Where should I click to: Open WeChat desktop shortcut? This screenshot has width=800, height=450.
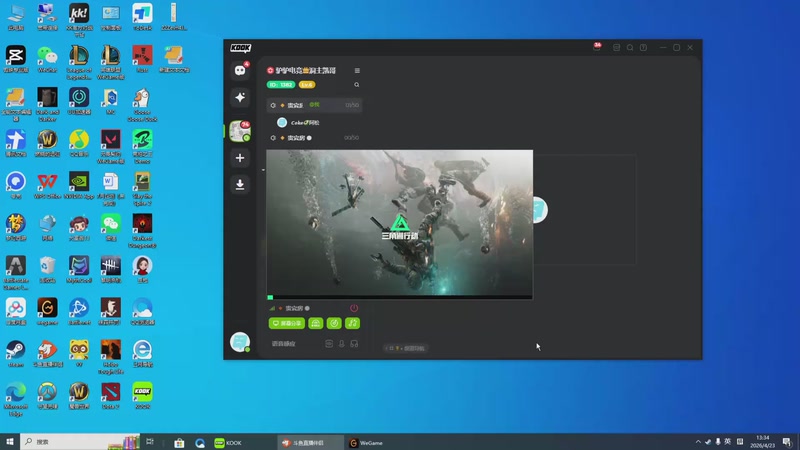pos(47,59)
